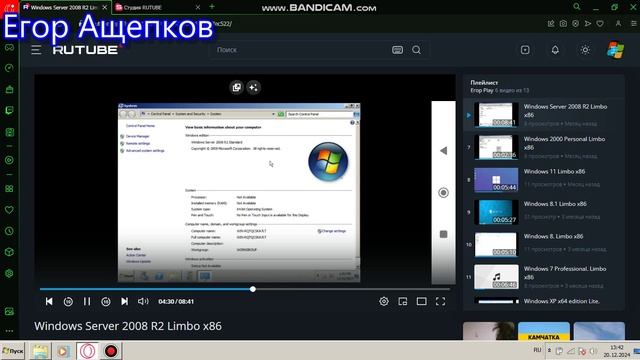Open the upload video icon in header
The height and width of the screenshot is (360, 640).
(525, 50)
